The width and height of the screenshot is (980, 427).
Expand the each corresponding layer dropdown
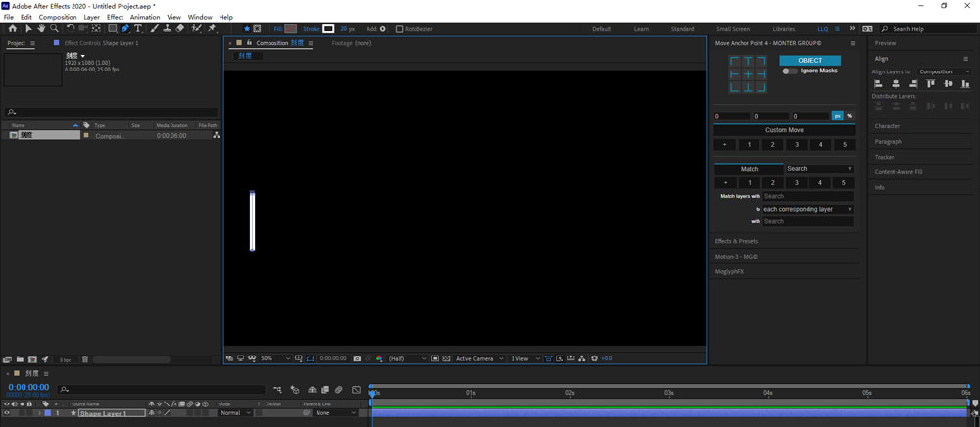click(x=808, y=209)
